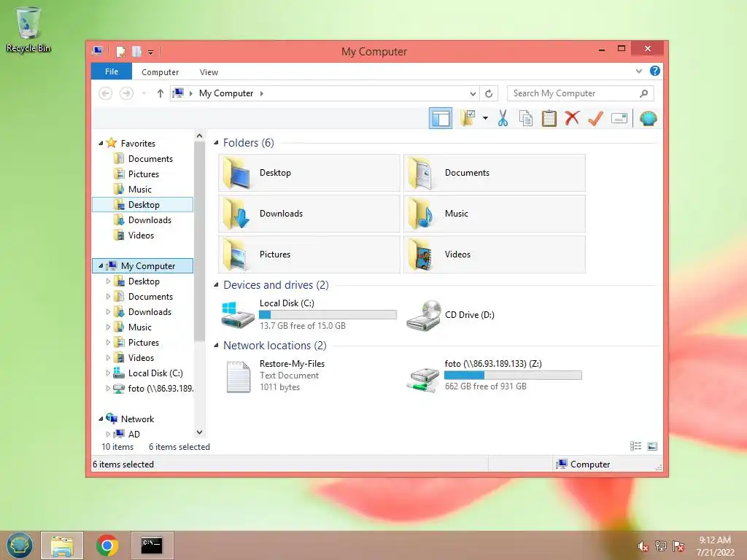Click the Copy toolbar icon
Viewport: 747px width, 560px height.
click(x=525, y=118)
